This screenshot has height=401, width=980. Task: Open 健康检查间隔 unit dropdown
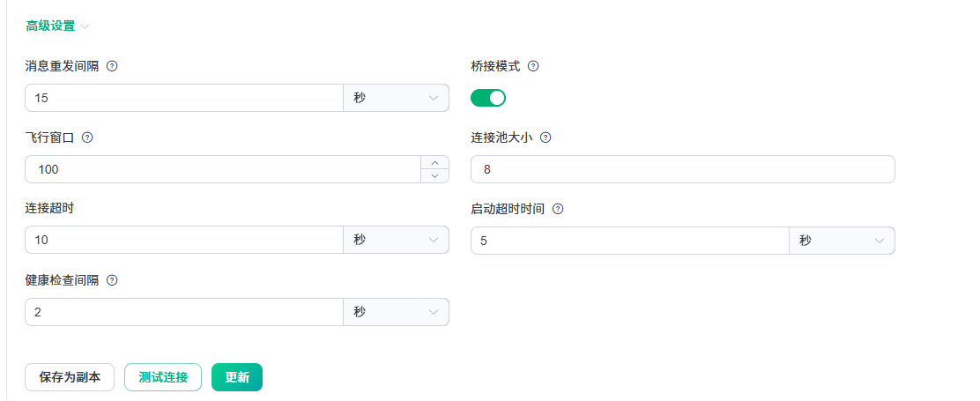pos(396,312)
